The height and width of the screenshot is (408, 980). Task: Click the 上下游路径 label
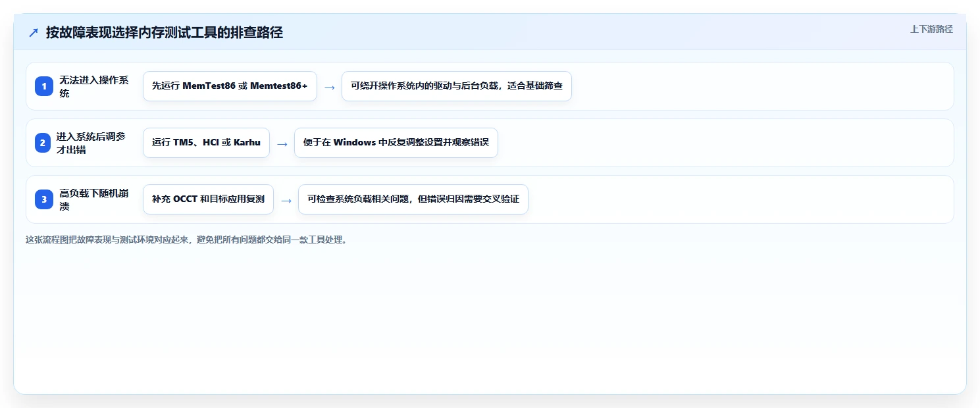(x=931, y=29)
